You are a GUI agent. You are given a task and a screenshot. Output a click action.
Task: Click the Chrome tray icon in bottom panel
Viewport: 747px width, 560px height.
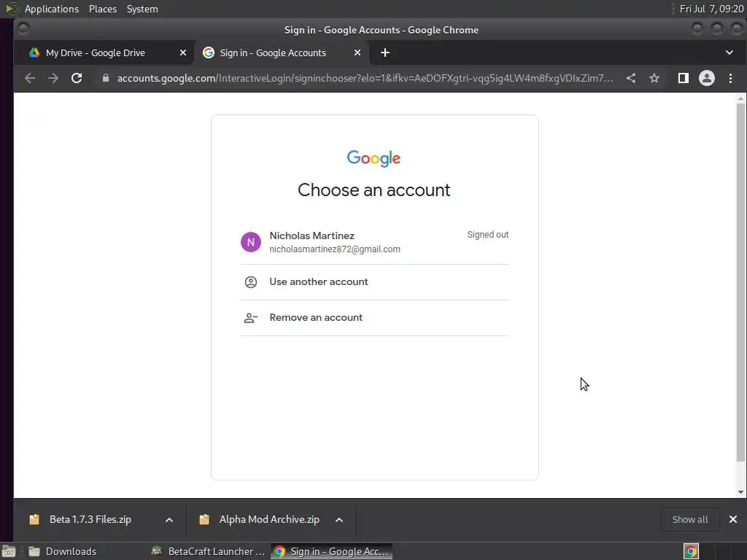pyautogui.click(x=692, y=551)
